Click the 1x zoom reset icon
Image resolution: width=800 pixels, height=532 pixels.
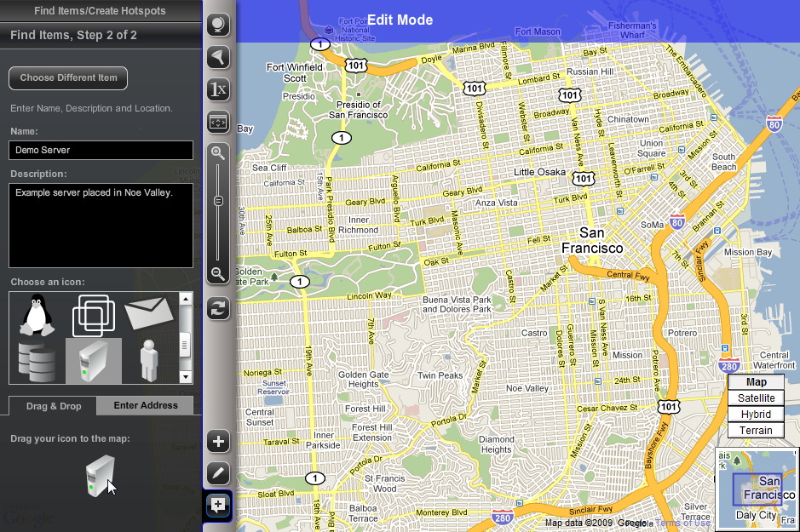point(219,89)
